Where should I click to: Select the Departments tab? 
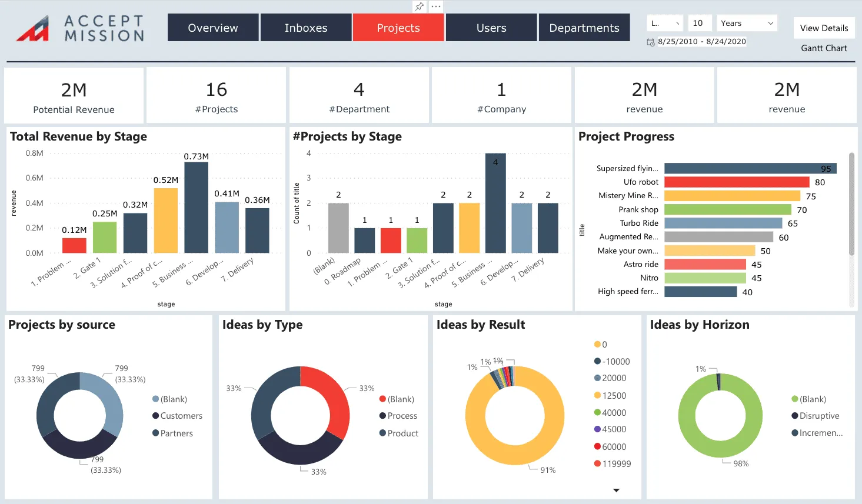pos(584,28)
